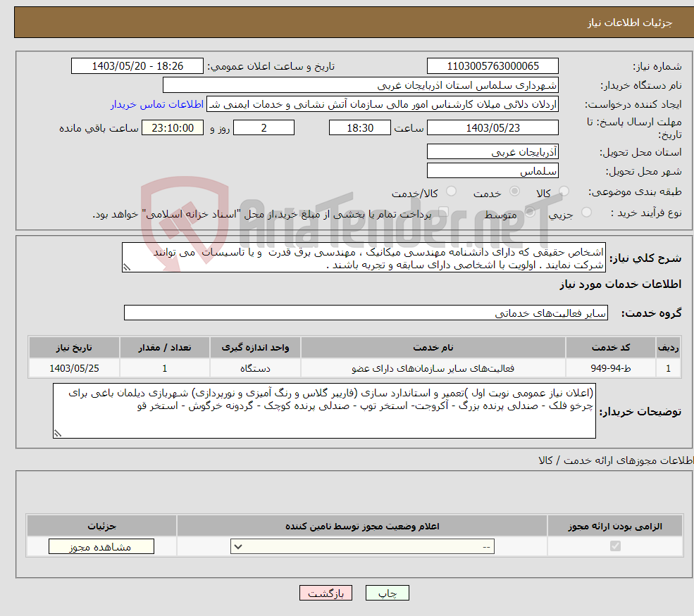Click the resize handle of buyer notes box

(58, 434)
